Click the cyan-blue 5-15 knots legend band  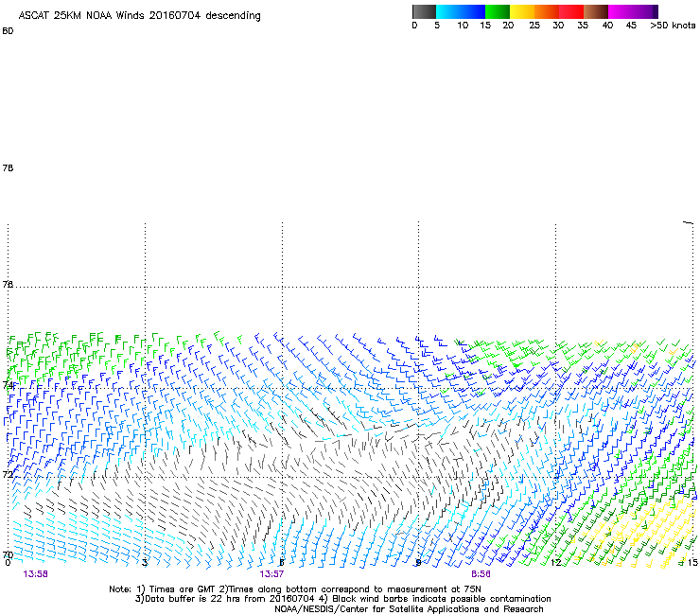[461, 11]
